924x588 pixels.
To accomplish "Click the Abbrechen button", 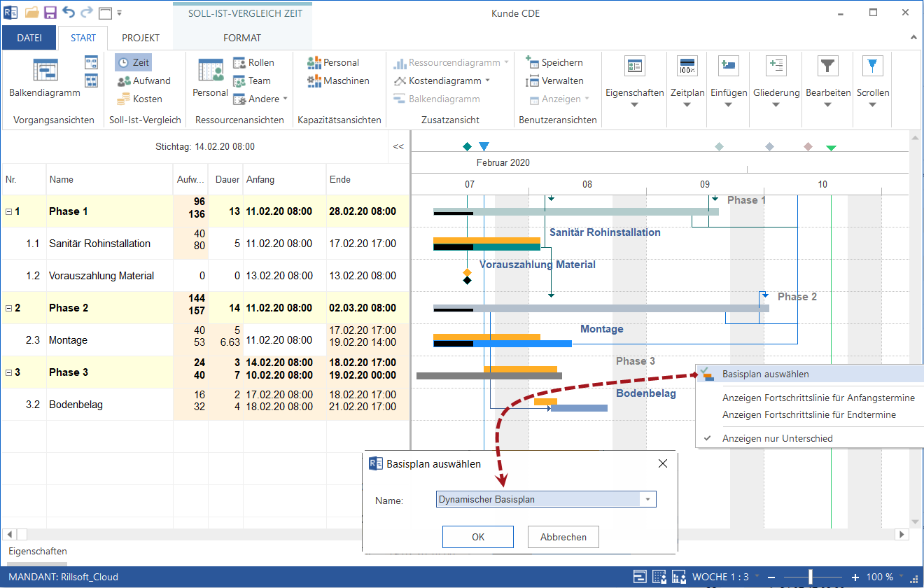I will [x=563, y=537].
